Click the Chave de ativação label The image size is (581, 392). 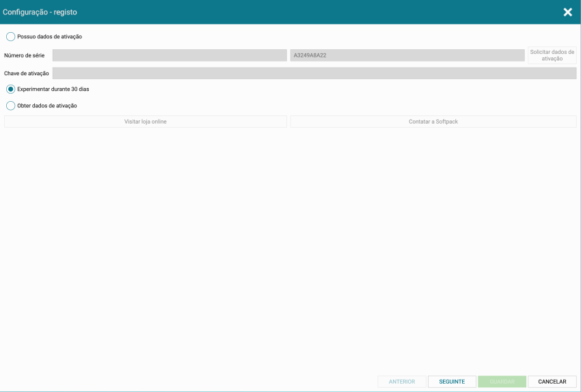[x=27, y=73]
